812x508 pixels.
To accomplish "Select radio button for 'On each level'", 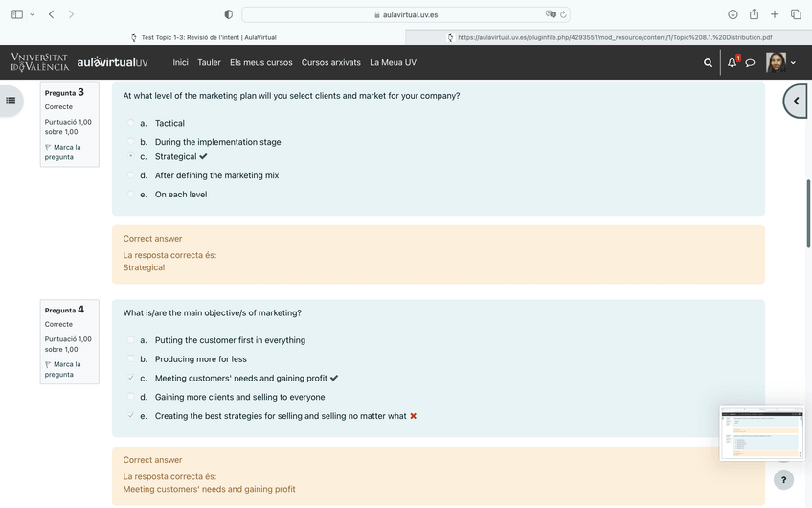I will (131, 195).
